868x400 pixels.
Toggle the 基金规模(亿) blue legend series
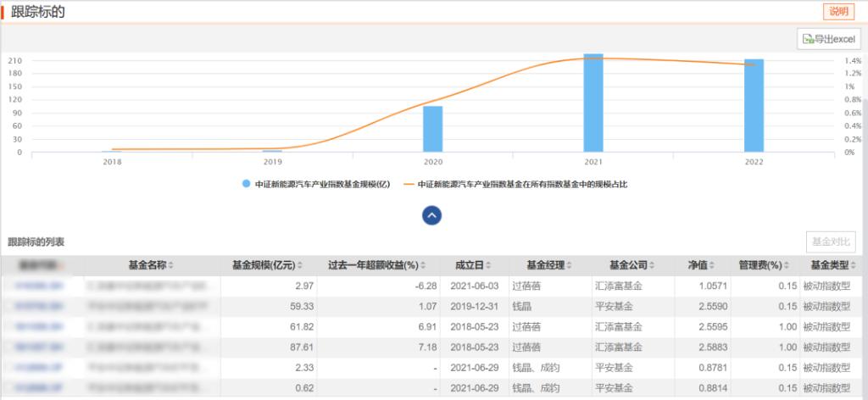[x=315, y=184]
